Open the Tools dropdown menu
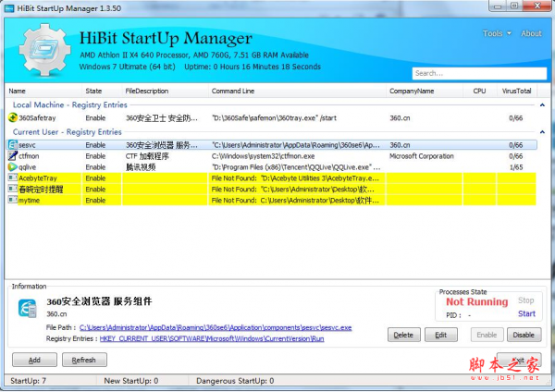The width and height of the screenshot is (555, 392). coord(495,33)
